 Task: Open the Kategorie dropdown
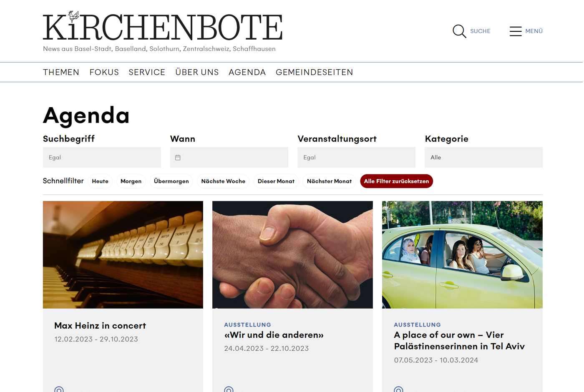point(484,157)
